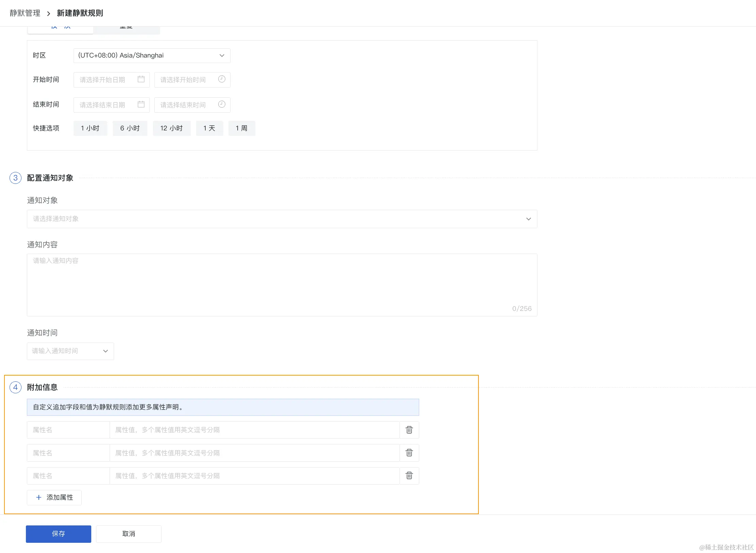756x553 pixels.
Task: Choose the 12 小时 quick option
Action: coord(171,128)
